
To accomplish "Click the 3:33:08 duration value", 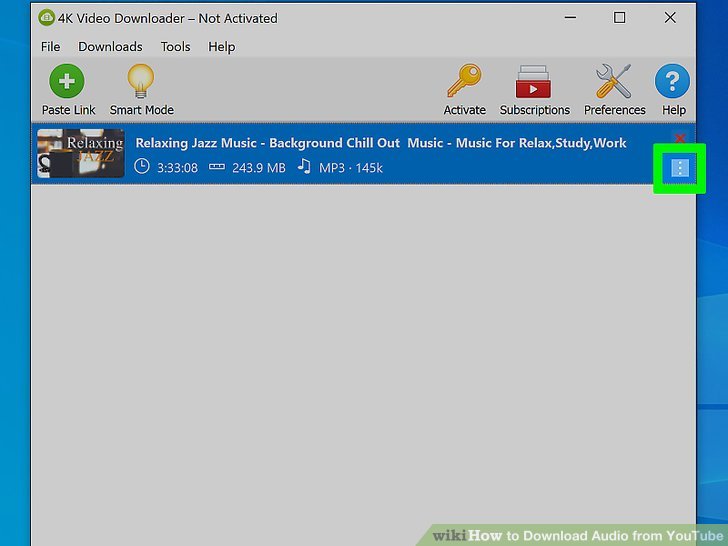I will point(177,168).
